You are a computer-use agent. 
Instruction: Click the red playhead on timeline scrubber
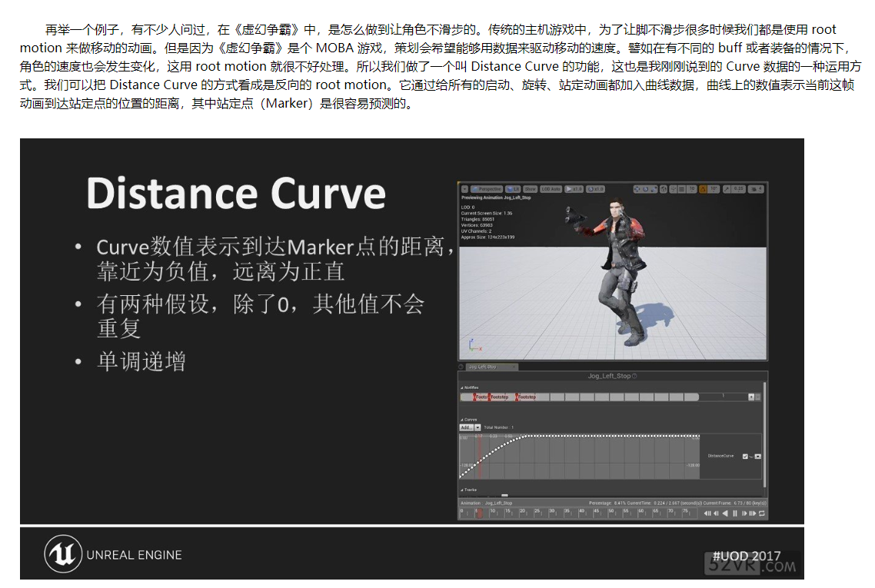(479, 513)
